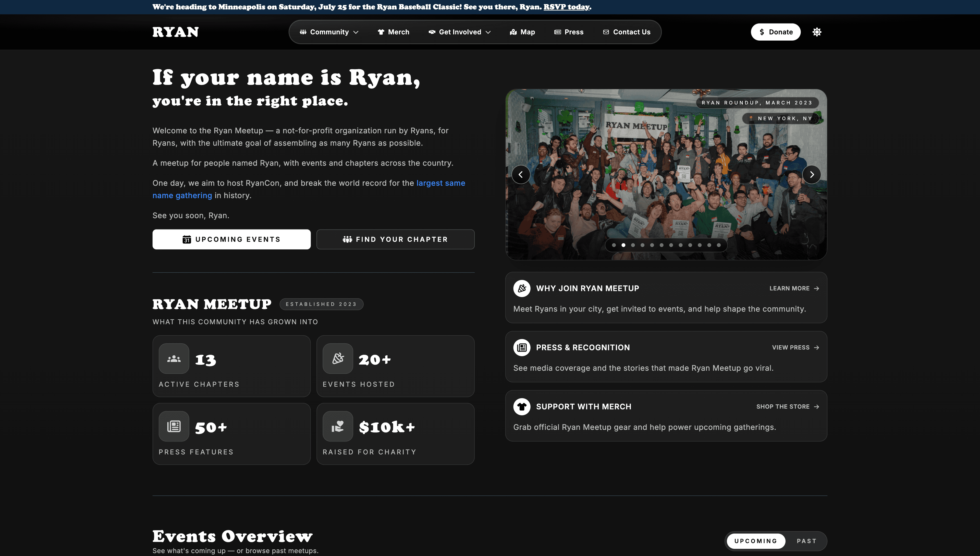Select the third carousel dot indicator
This screenshot has width=980, height=556.
click(633, 245)
